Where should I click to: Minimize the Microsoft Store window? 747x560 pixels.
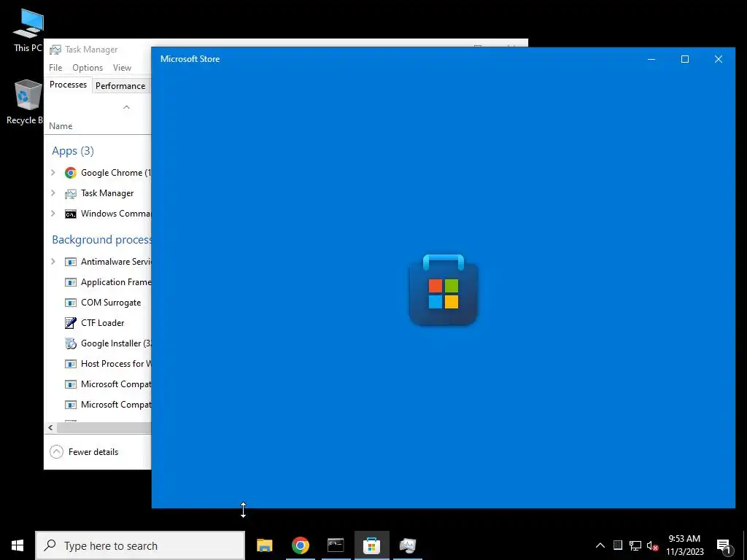[651, 59]
